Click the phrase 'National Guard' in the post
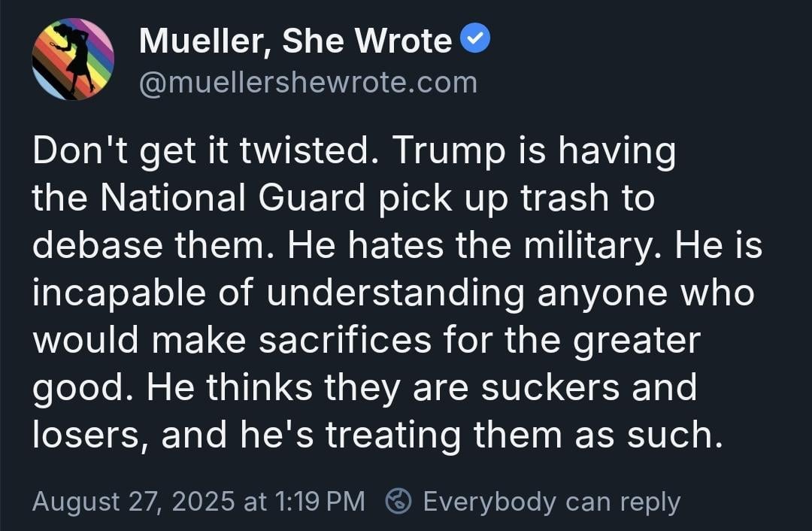 [x=233, y=197]
